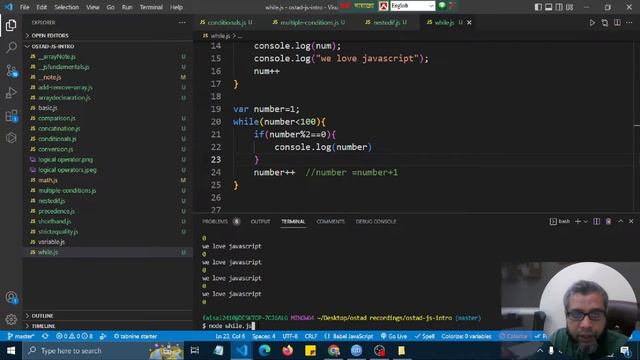This screenshot has height=360, width=640.
Task: Toggle bottom panel layout icon
Action: [x=549, y=7]
